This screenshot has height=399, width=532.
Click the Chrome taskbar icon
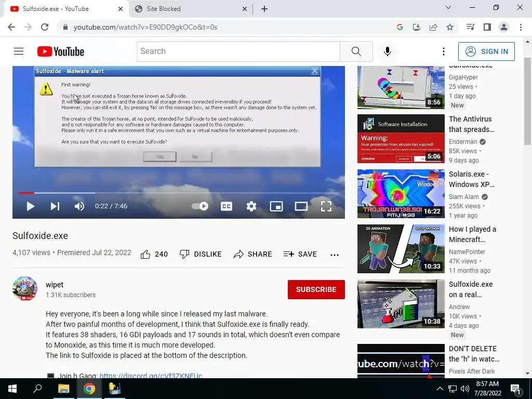point(89,389)
